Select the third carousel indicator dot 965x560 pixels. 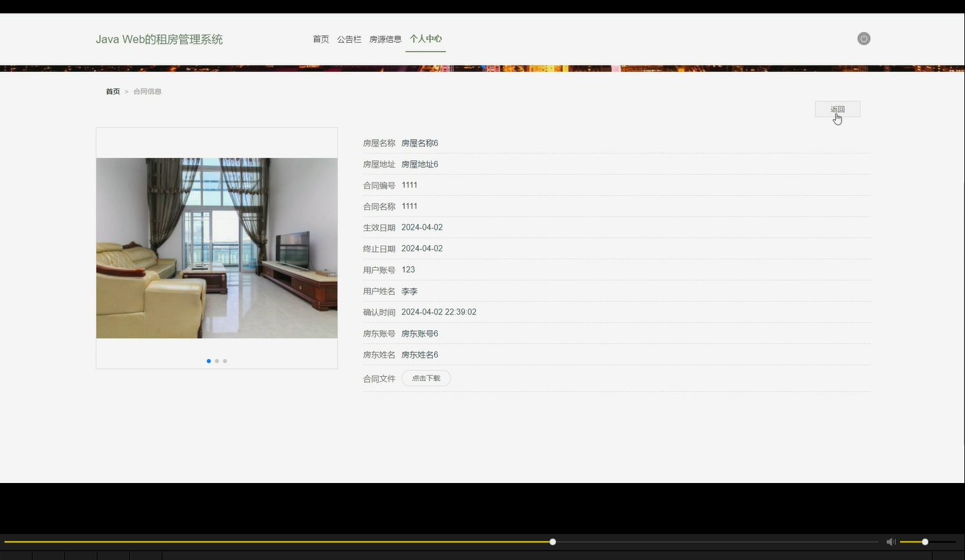(x=224, y=361)
